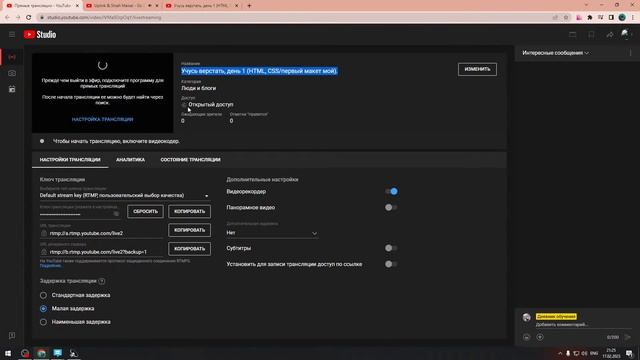This screenshot has height=360, width=640.
Task: Open the blue chat app in taskbar
Action: click(x=58, y=353)
